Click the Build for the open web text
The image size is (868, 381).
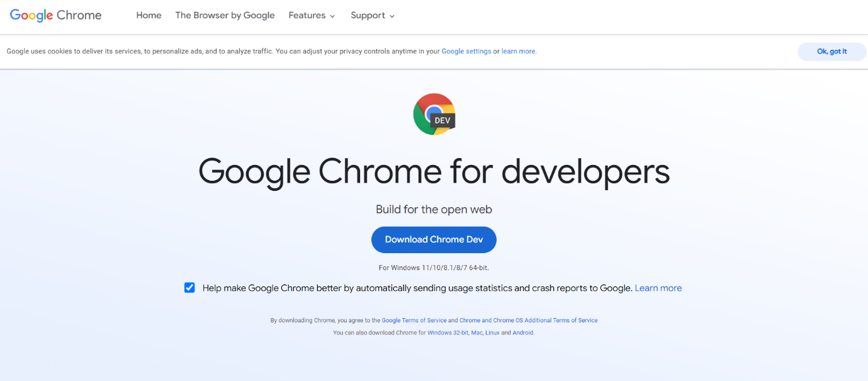(434, 209)
